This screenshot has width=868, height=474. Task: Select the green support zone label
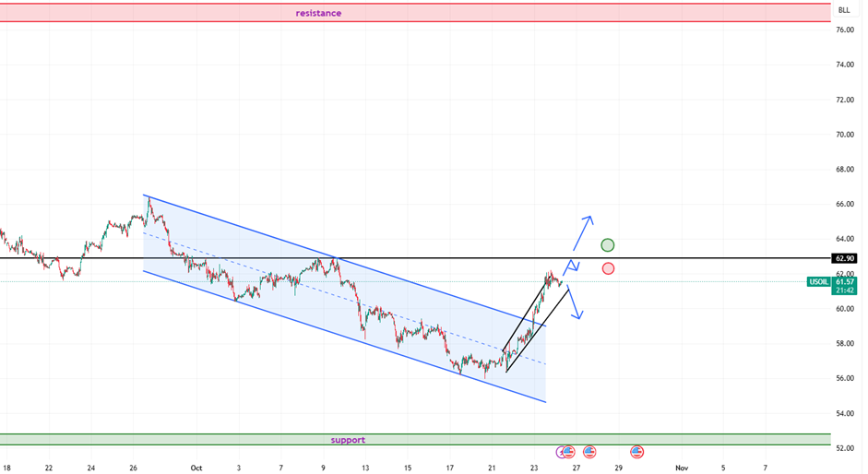[x=348, y=440]
